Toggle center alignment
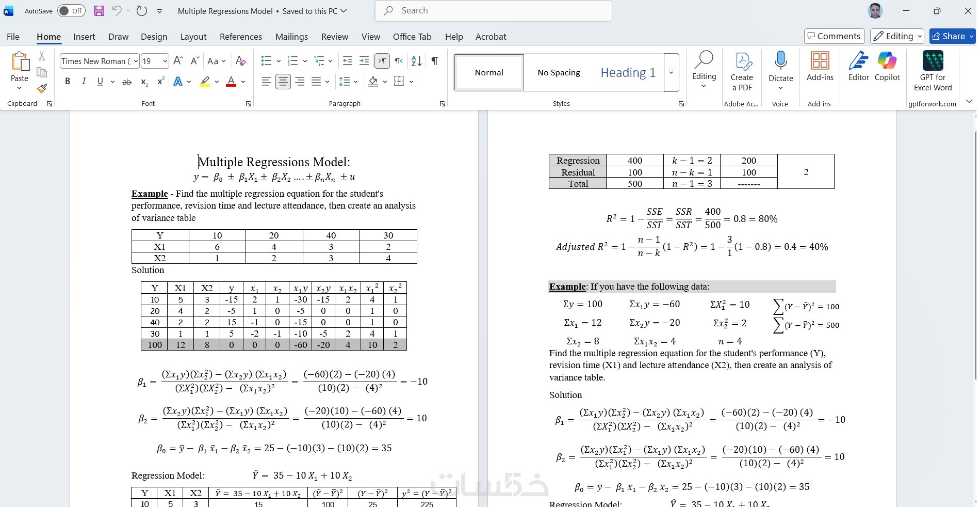 (283, 82)
